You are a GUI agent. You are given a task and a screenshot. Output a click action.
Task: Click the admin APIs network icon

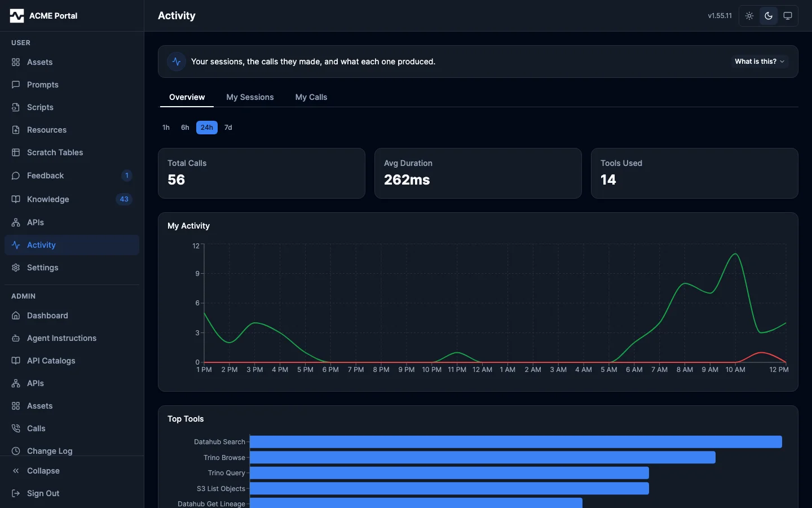click(x=16, y=383)
